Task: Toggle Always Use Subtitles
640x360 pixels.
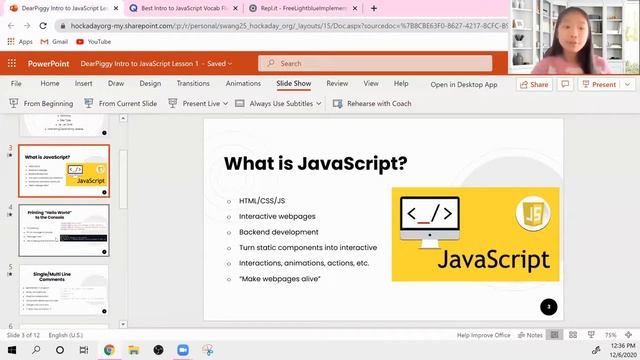Action: (x=274, y=104)
